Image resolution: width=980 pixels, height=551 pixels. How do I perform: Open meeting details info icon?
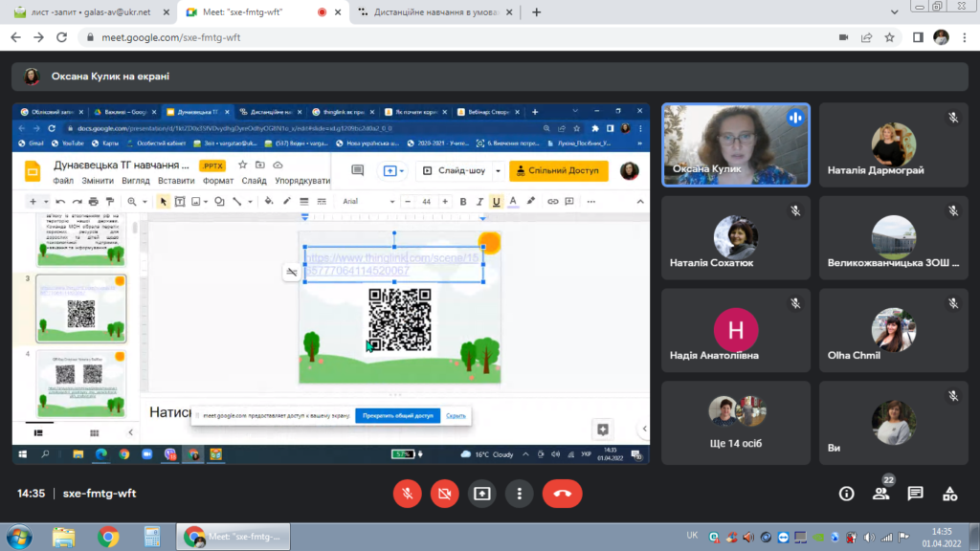pyautogui.click(x=846, y=494)
